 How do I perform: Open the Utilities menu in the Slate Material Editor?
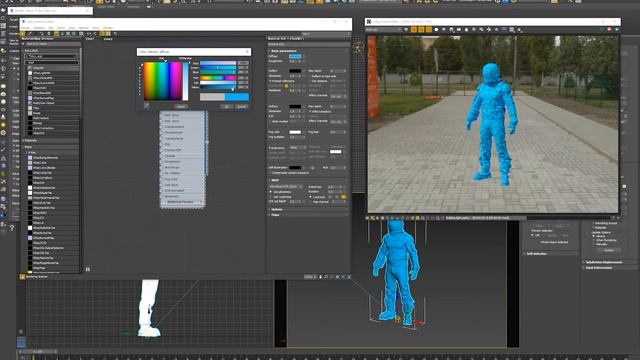point(108,28)
